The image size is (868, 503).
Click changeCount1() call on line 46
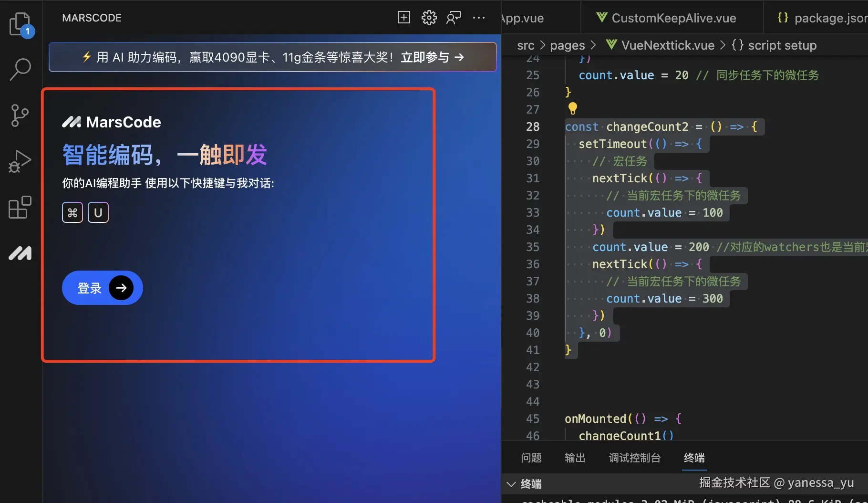coord(626,435)
